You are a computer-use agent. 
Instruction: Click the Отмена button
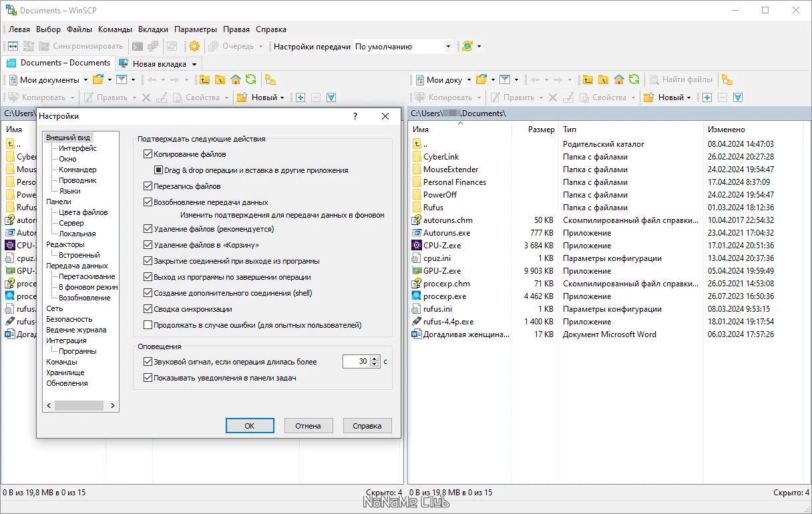(x=308, y=426)
